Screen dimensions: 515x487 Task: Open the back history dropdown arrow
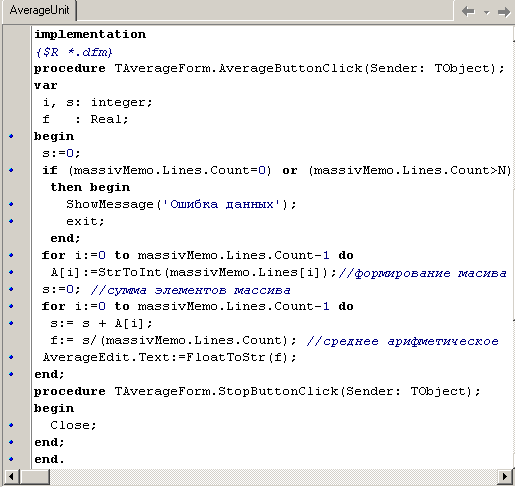coord(486,13)
